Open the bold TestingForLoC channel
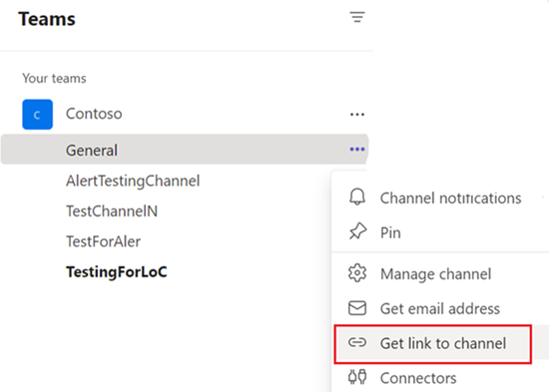The image size is (549, 392). [117, 272]
